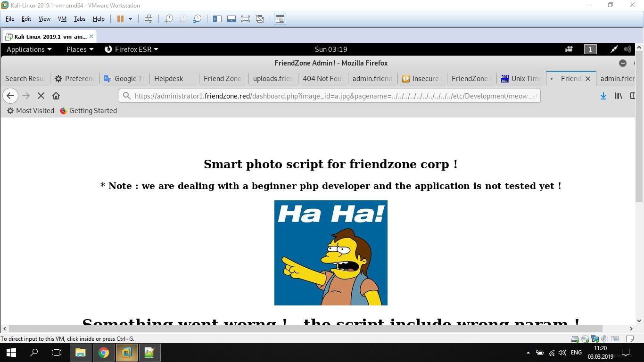Open the VMware snapshot manager

(x=198, y=19)
